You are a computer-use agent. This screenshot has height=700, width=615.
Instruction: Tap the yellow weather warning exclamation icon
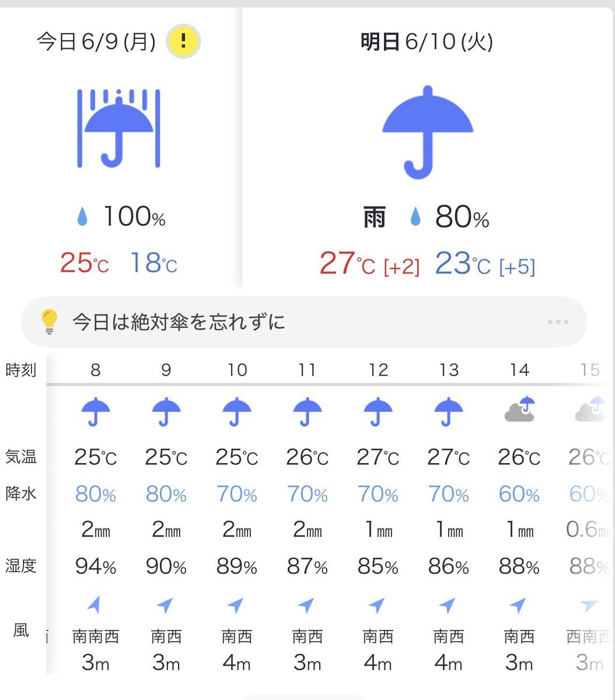tap(183, 41)
